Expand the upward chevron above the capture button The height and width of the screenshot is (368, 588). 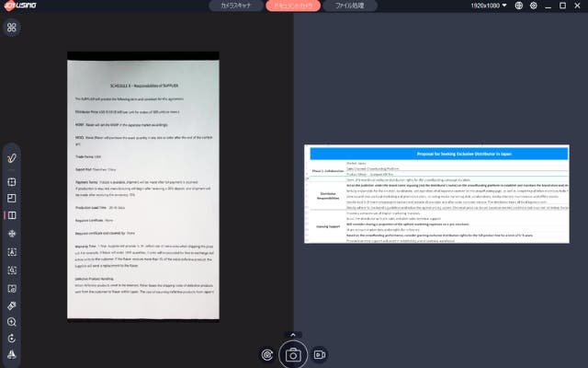tap(293, 334)
